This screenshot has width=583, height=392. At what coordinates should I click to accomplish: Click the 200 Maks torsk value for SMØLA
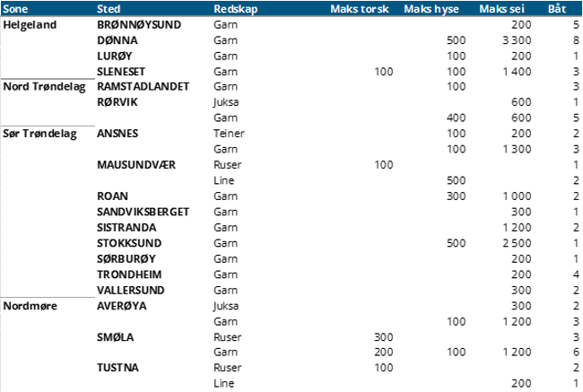(384, 352)
